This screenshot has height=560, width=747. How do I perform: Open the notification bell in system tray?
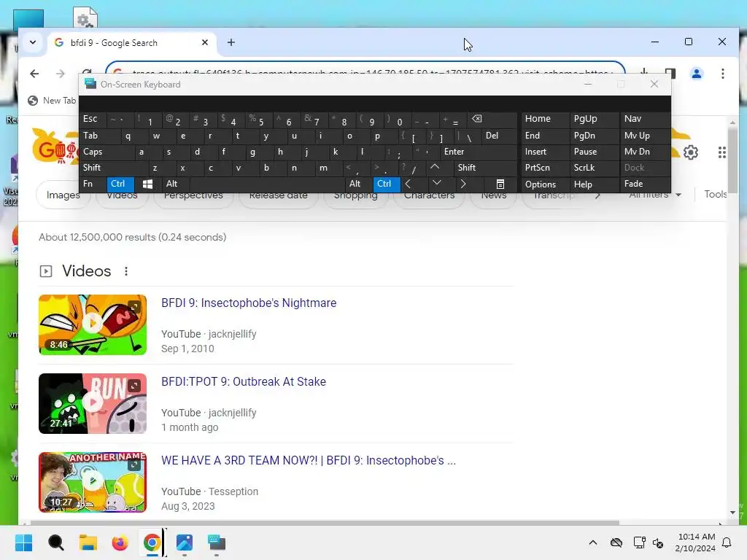(x=727, y=542)
